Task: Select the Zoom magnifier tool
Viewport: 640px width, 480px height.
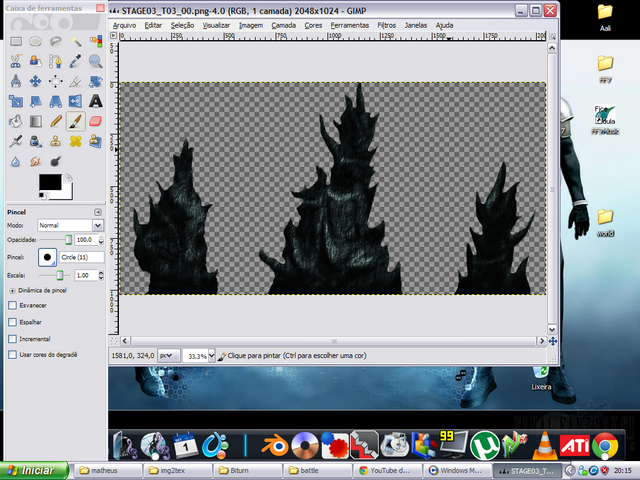Action: [x=96, y=61]
